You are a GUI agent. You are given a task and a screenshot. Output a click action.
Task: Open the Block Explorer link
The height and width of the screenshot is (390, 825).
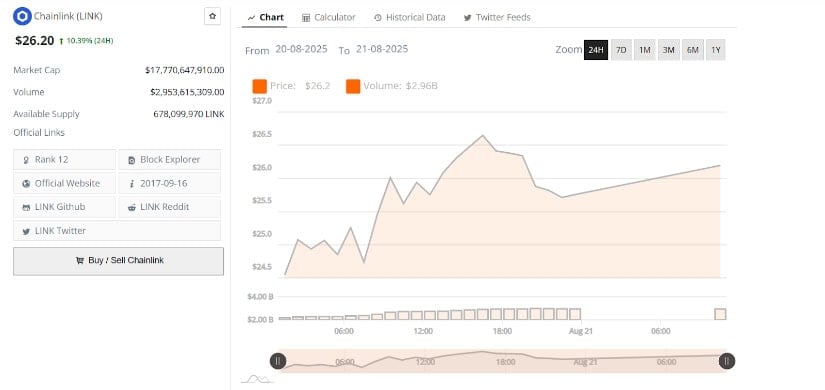click(x=169, y=159)
